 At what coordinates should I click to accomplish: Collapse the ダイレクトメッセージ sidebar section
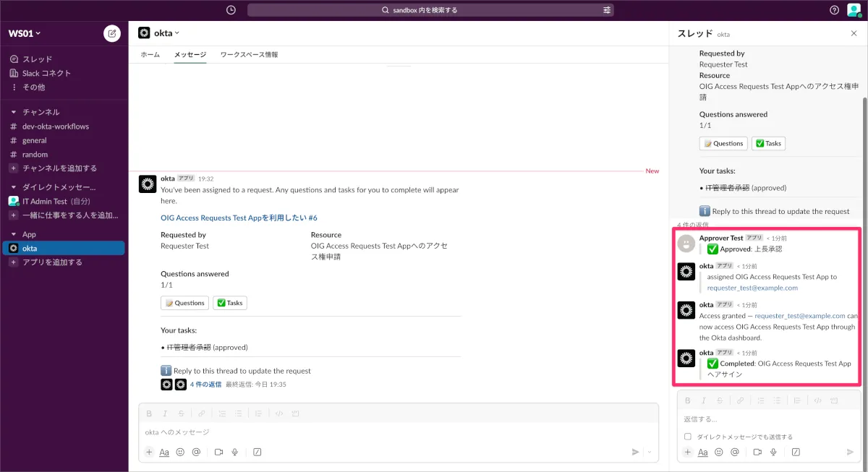(13, 187)
